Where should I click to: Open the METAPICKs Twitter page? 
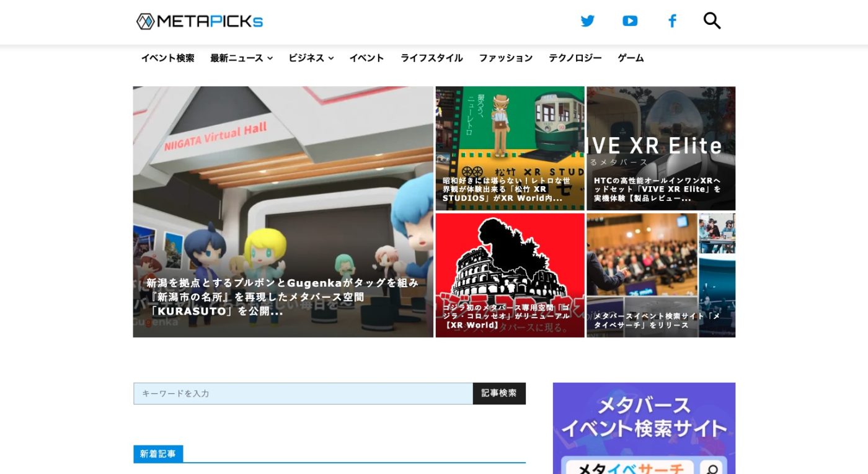click(x=587, y=21)
